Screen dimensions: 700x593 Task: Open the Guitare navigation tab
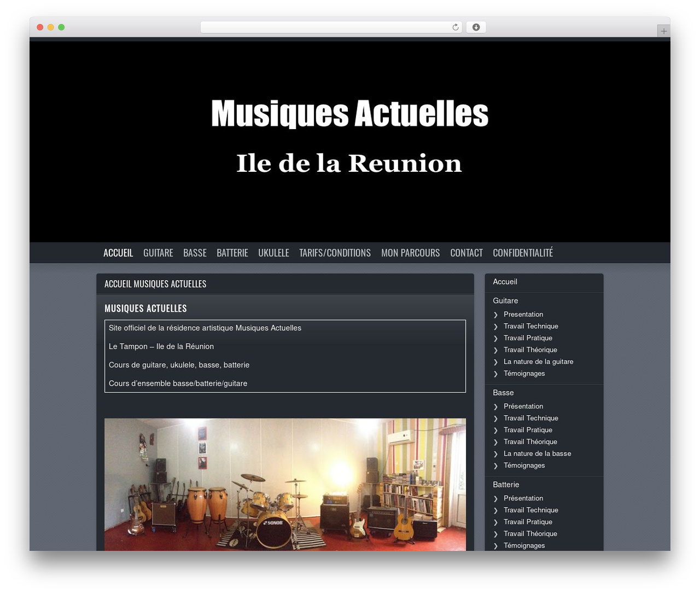pyautogui.click(x=158, y=253)
